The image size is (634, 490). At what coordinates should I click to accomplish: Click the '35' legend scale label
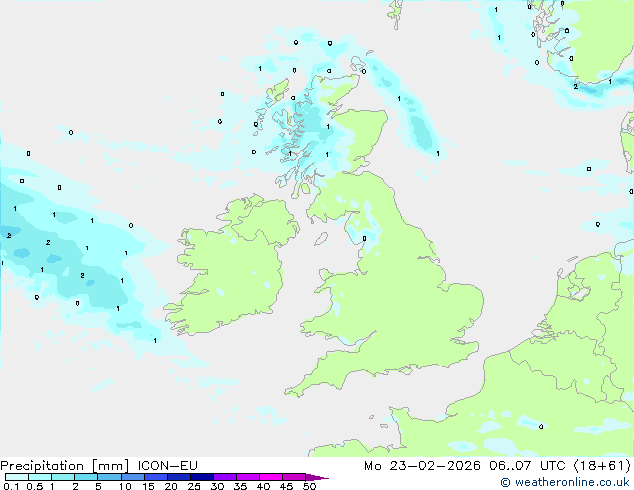(240, 486)
